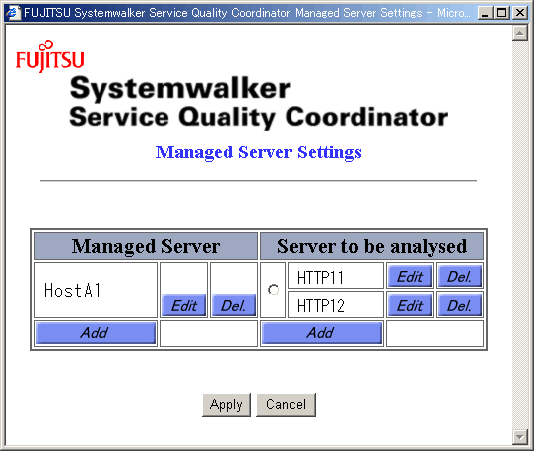Image resolution: width=534 pixels, height=451 pixels.
Task: Click the Internet Explorer title bar icon
Action: (13, 13)
